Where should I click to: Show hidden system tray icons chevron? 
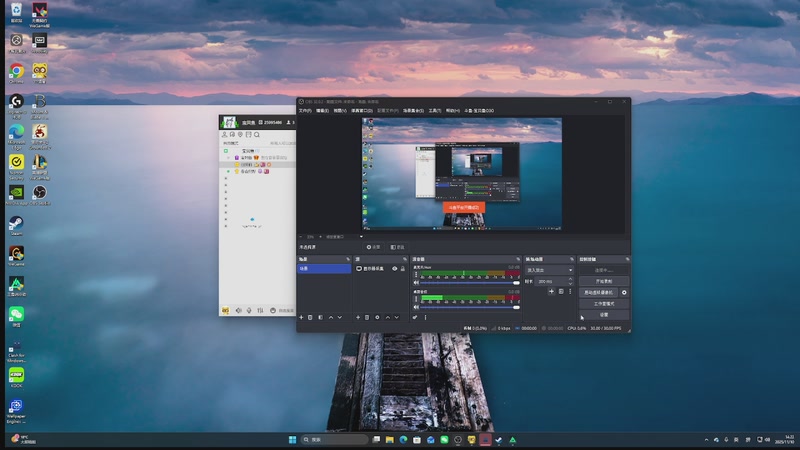pos(706,440)
